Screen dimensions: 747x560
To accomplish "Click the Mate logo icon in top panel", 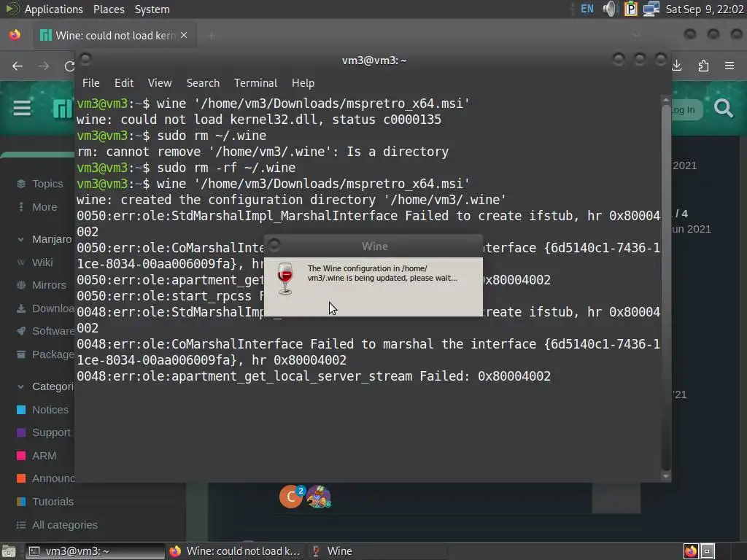I will (x=12, y=9).
